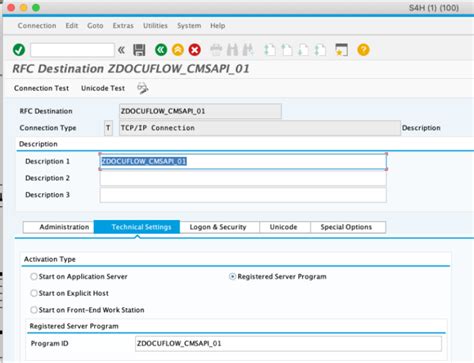Click the yellow Exit up-arrow icon
Screen dimensions: 474x363
click(x=178, y=50)
